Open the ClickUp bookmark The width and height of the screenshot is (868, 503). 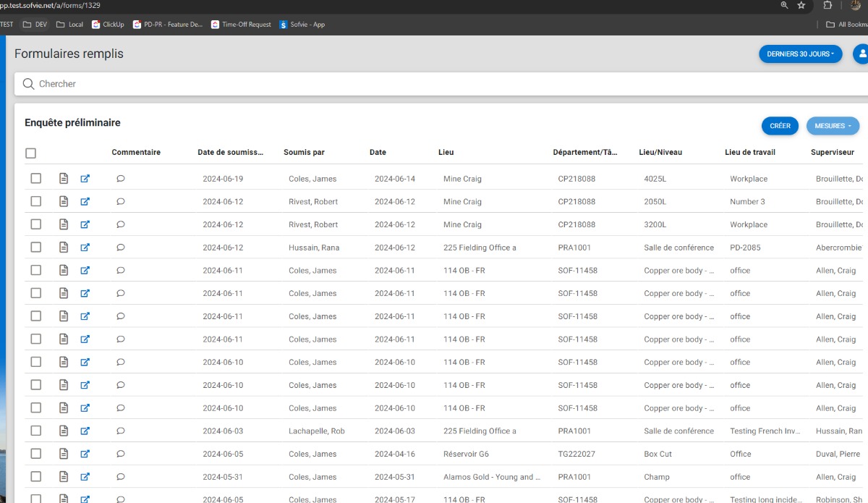(108, 25)
